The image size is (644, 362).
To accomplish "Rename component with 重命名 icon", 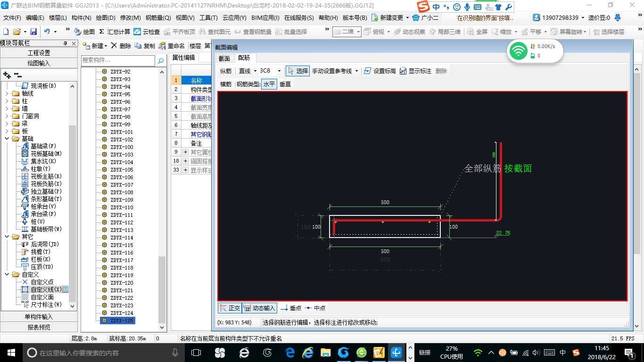I will click(172, 46).
